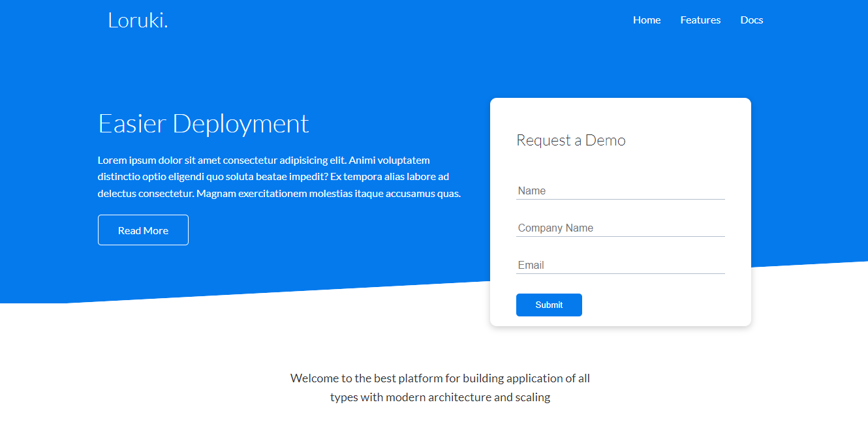Open the Home nav link
Image resolution: width=868 pixels, height=426 pixels.
(646, 20)
